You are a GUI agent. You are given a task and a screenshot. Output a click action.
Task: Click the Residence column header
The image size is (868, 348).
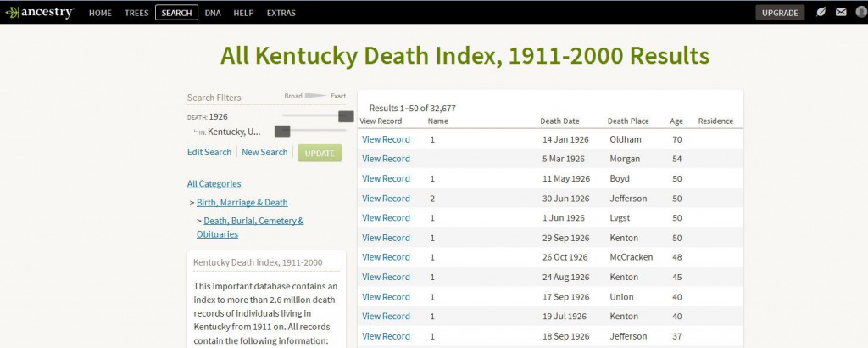point(715,121)
